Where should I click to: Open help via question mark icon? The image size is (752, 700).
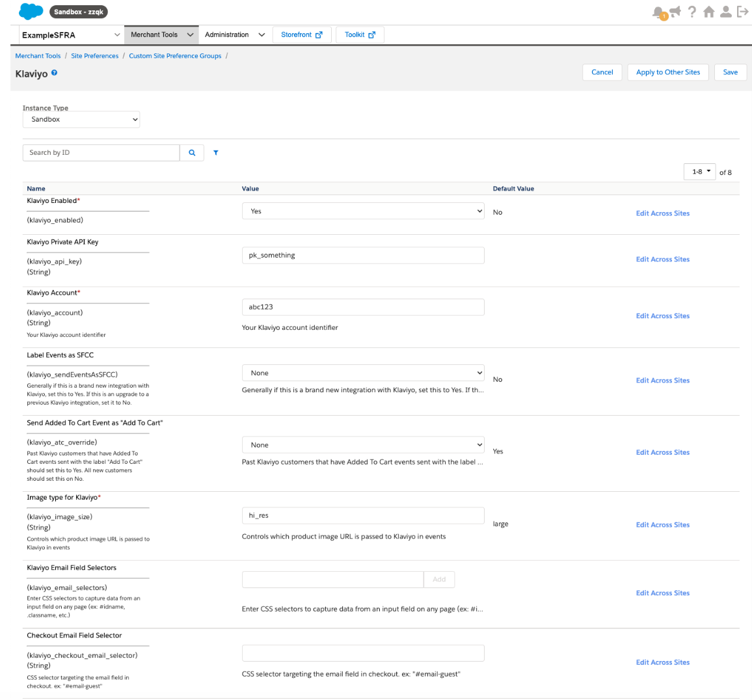(x=692, y=12)
